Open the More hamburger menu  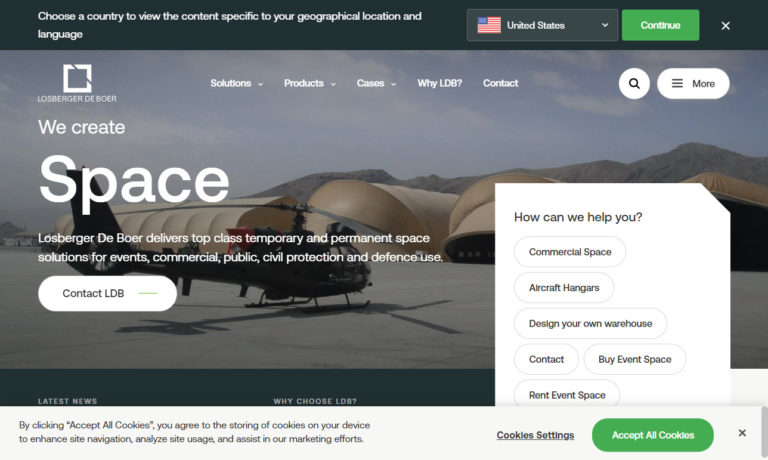tap(693, 83)
